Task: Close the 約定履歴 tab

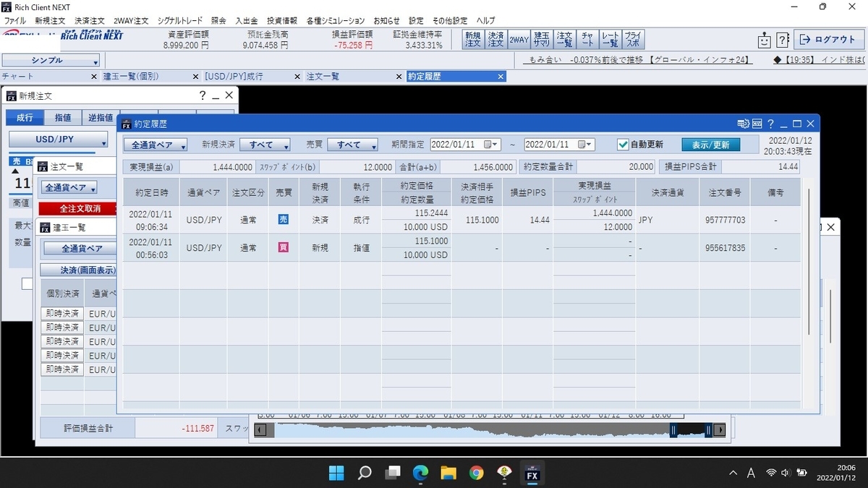Action: click(x=501, y=77)
